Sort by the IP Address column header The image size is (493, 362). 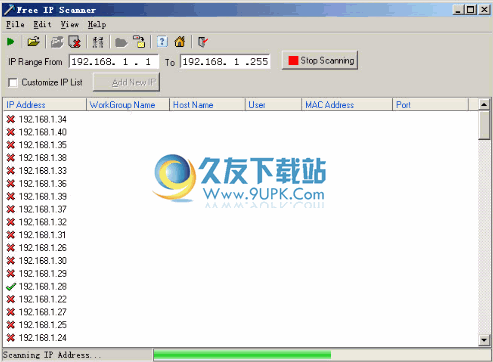(44, 105)
